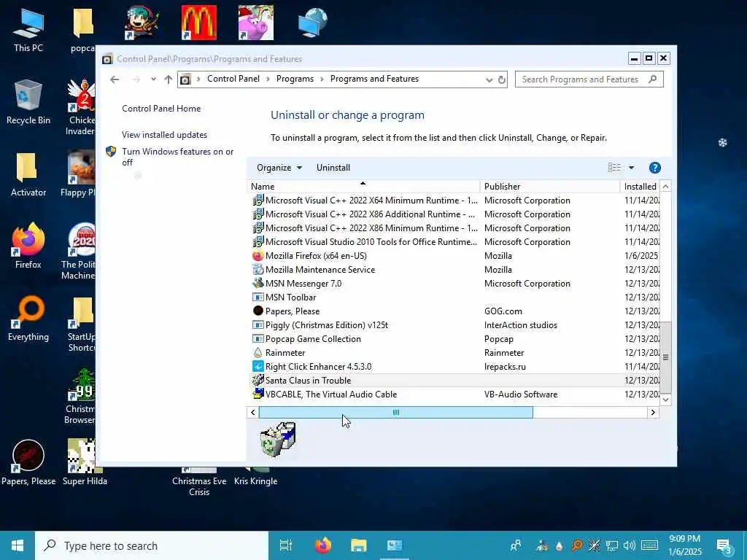The width and height of the screenshot is (747, 560).
Task: Open Firefox from the taskbar
Action: pyautogui.click(x=323, y=545)
